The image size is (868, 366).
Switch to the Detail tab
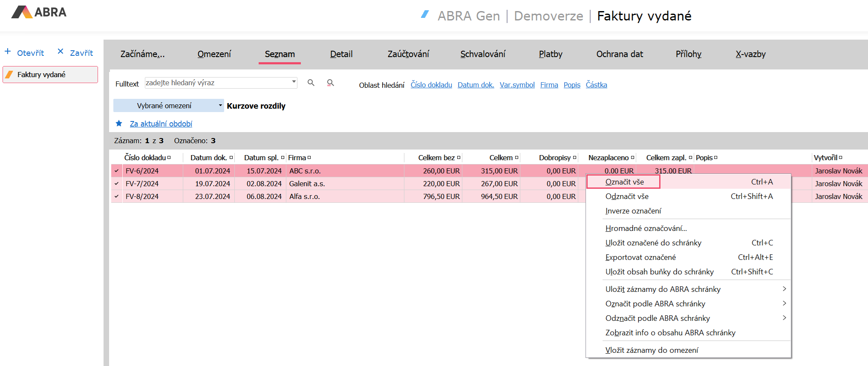[341, 54]
